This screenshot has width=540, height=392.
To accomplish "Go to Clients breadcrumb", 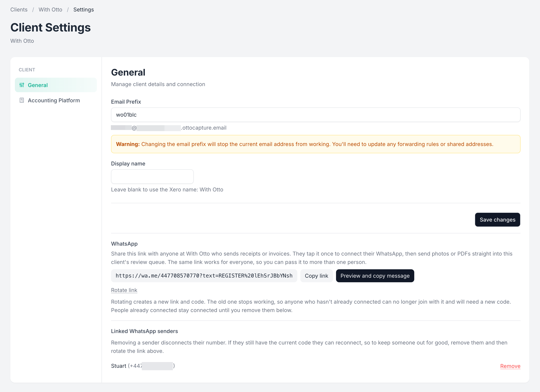I will click(19, 10).
